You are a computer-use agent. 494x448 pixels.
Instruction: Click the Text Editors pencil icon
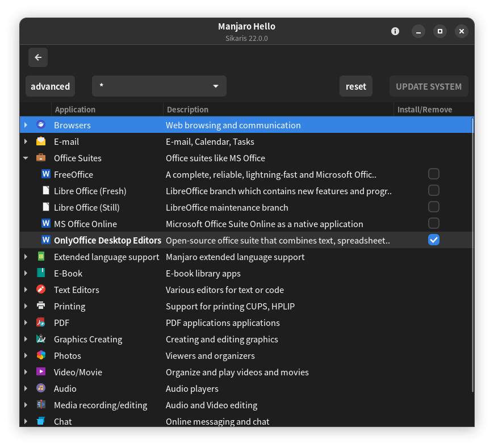(x=41, y=289)
